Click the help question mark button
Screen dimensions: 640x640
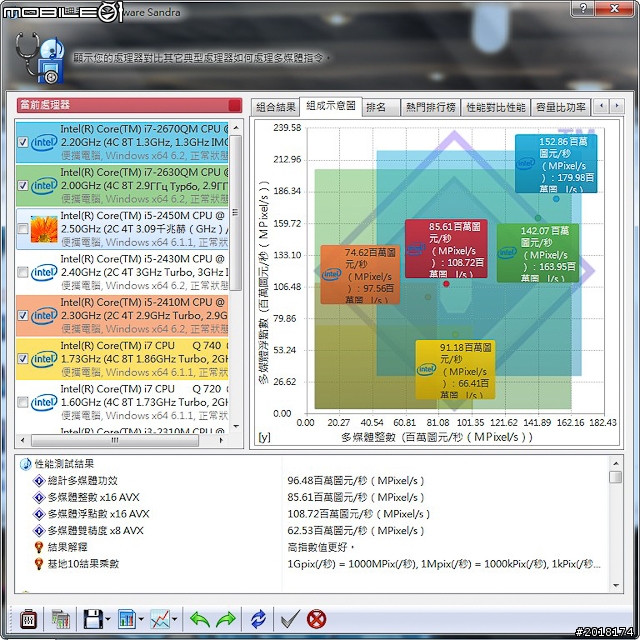[584, 8]
